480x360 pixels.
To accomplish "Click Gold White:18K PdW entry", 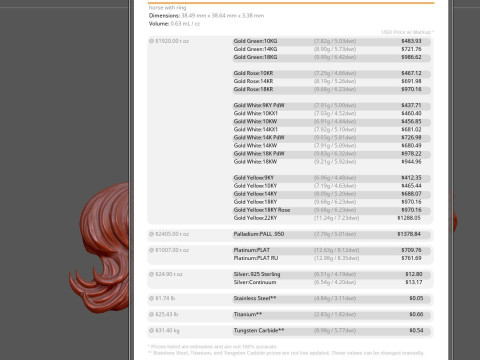I will point(259,154).
